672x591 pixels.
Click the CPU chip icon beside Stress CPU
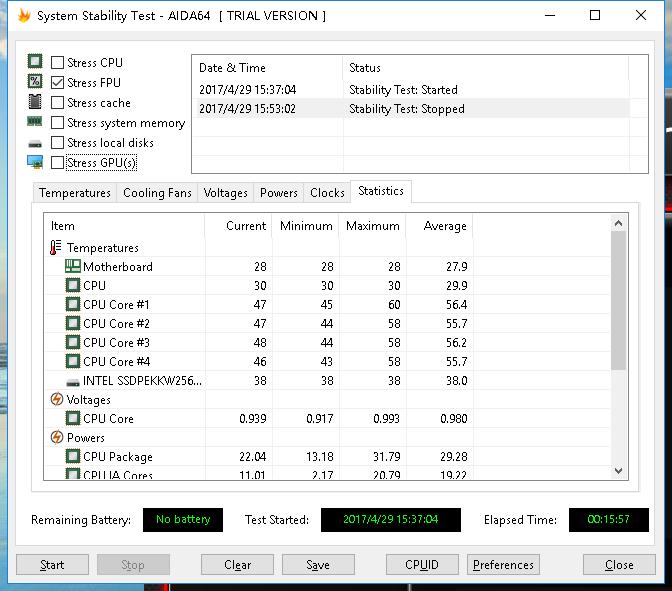(x=35, y=61)
